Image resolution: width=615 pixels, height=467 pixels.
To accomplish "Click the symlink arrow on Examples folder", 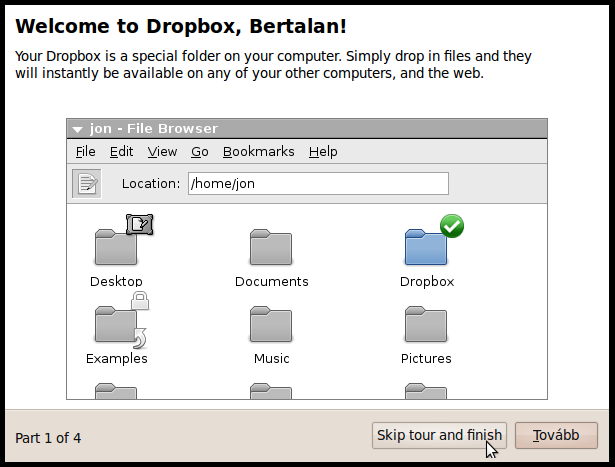I will click(x=140, y=338).
